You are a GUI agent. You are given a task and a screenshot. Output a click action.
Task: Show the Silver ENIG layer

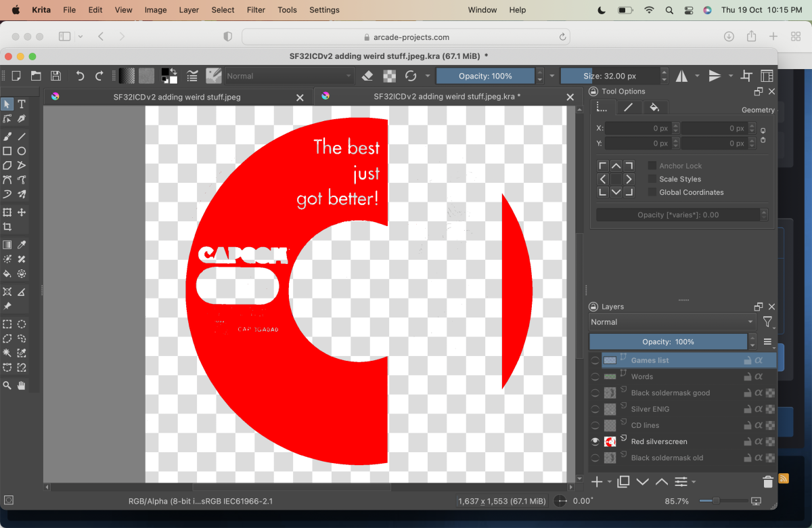pos(595,409)
